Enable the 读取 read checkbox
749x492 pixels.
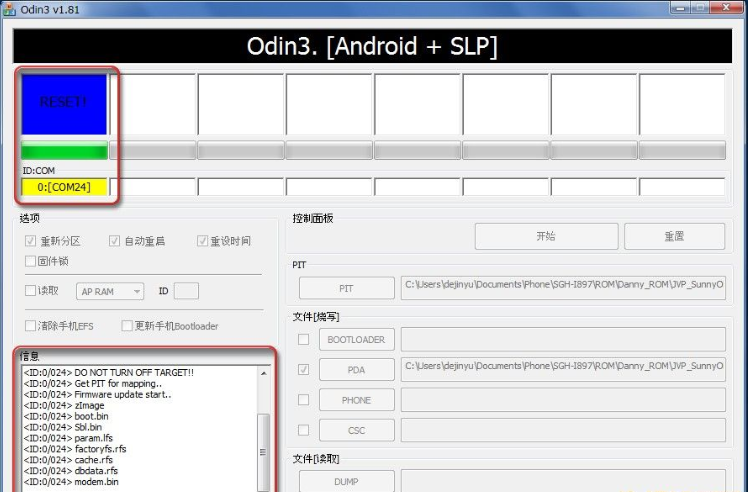click(x=30, y=290)
